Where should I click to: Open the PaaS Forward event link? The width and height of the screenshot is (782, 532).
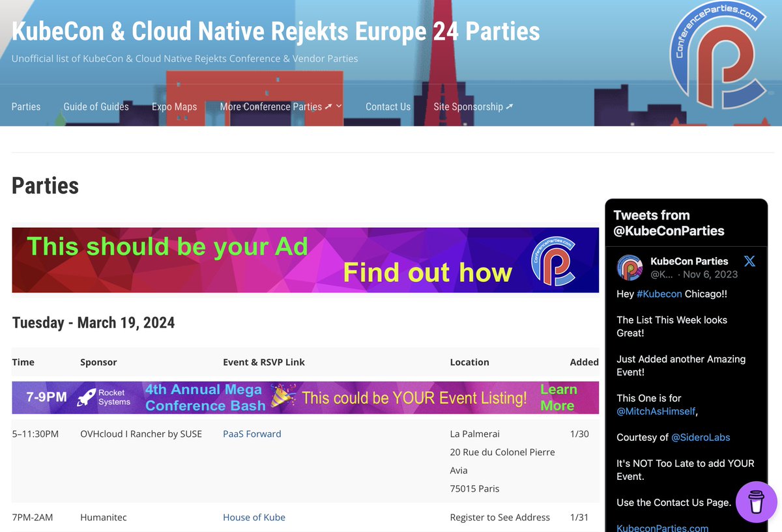click(252, 434)
